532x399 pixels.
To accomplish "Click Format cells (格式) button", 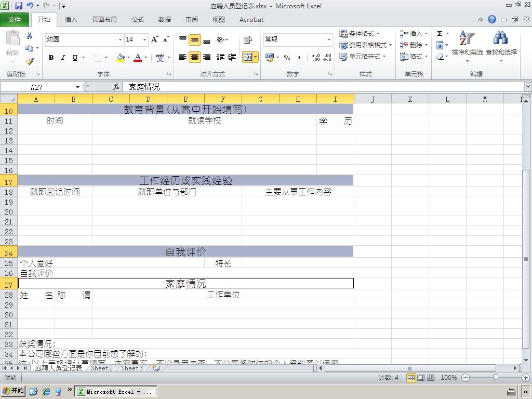I will coord(414,56).
